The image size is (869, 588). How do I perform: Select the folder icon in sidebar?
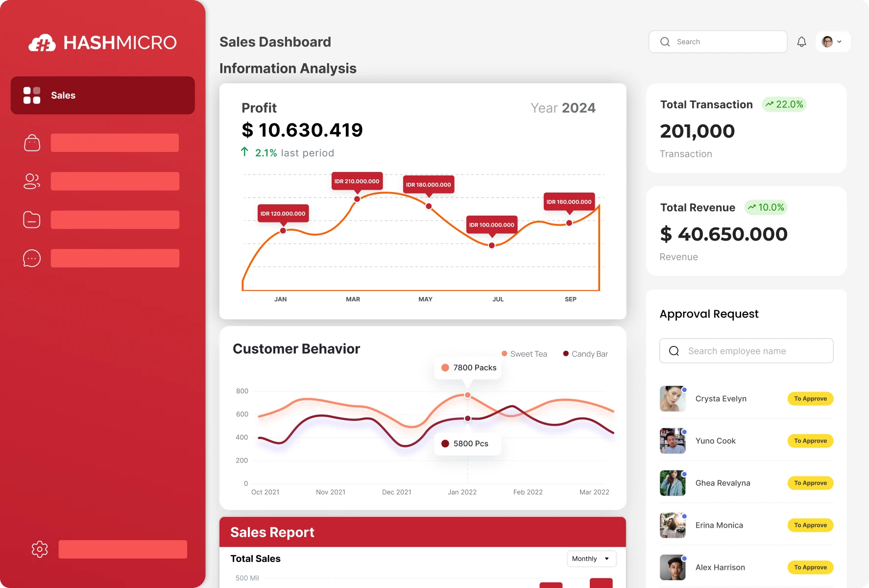[x=32, y=220]
